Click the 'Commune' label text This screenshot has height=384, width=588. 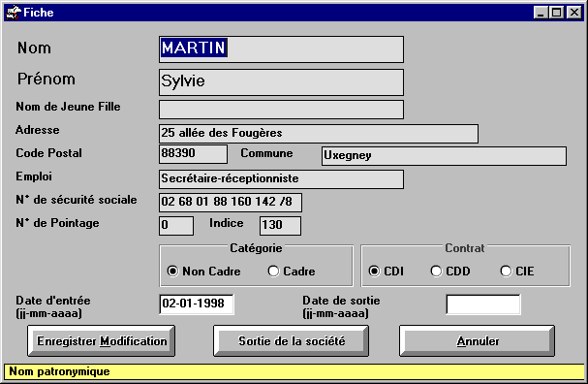pyautogui.click(x=266, y=153)
